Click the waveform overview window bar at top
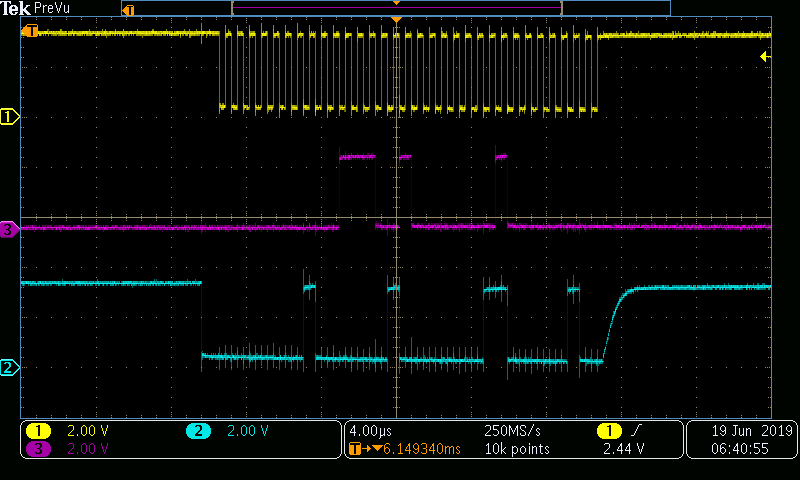Viewport: 800px width, 480px height. point(396,8)
